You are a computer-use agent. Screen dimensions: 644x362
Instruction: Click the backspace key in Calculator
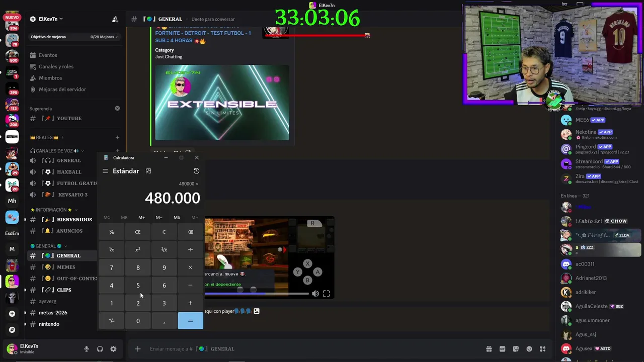[190, 232]
